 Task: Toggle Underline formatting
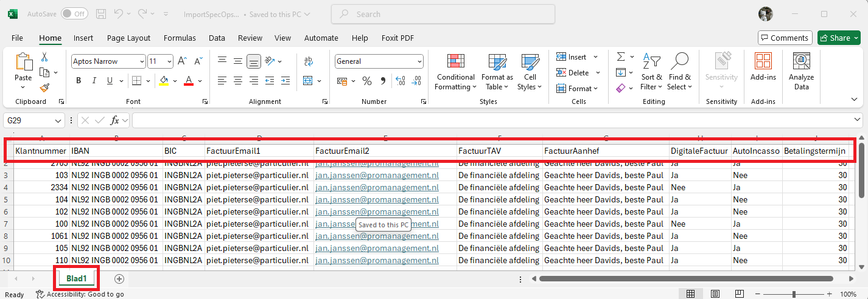coord(110,81)
